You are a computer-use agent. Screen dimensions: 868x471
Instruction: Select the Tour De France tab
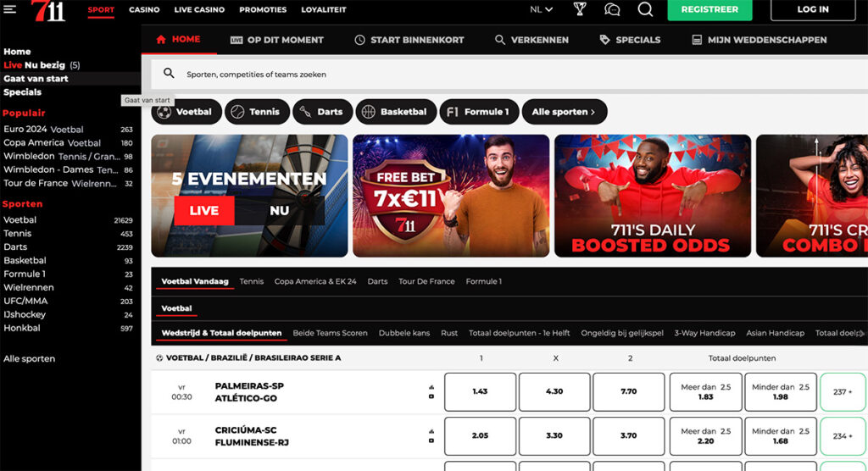426,281
